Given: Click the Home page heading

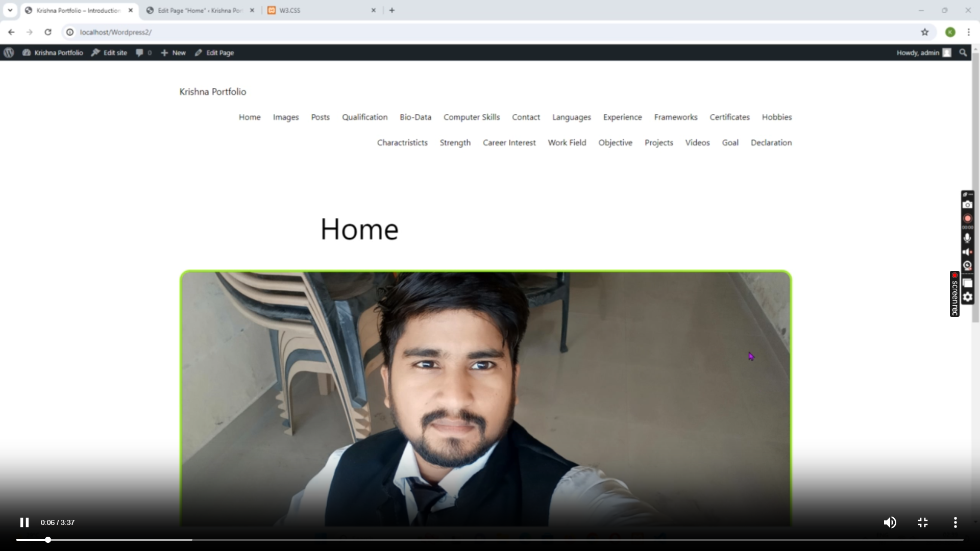Looking at the screenshot, I should pos(359,229).
